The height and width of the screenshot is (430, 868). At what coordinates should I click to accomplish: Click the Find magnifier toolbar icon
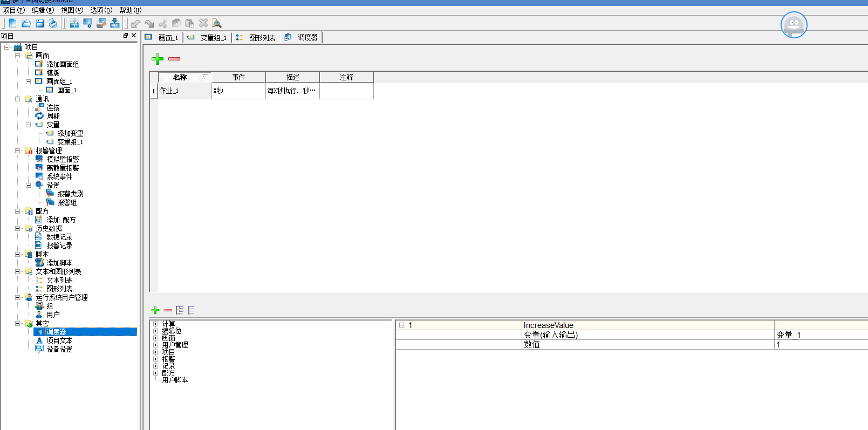tap(217, 23)
